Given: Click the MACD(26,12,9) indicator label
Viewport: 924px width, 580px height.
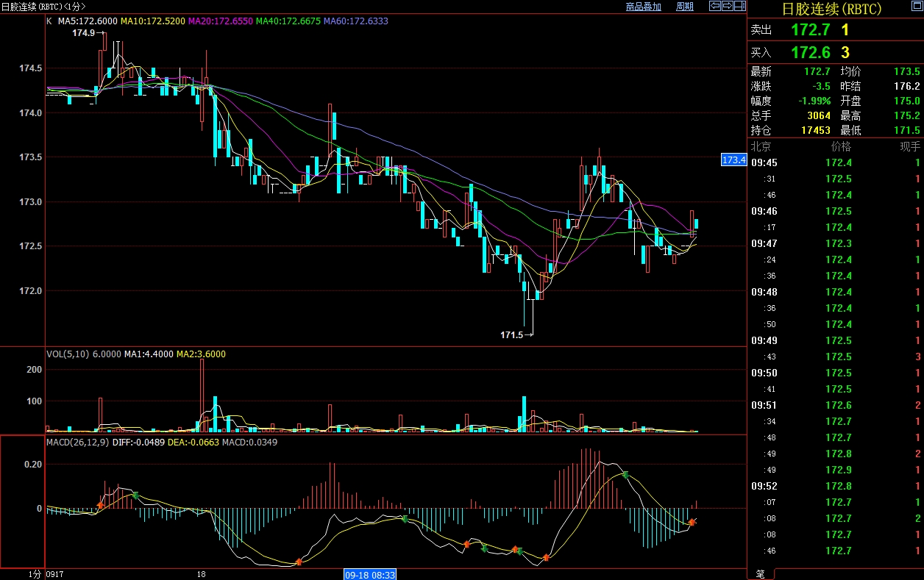Looking at the screenshot, I should coord(79,443).
